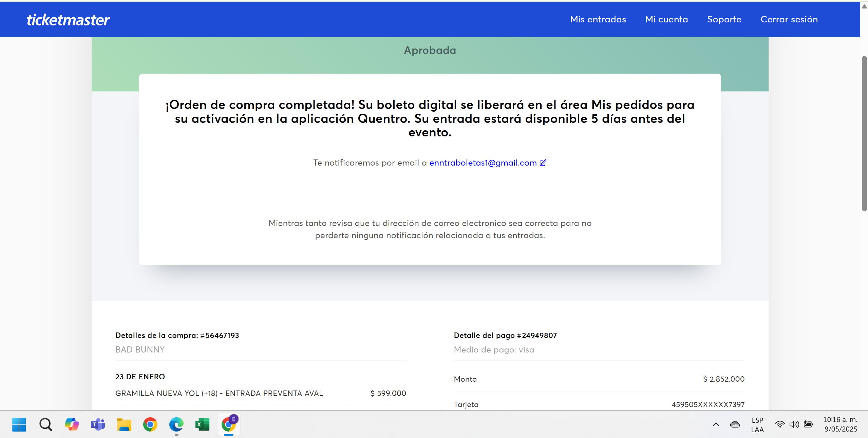868x438 pixels.
Task: Click the Monto amount $ 2.852.000
Action: coord(724,379)
